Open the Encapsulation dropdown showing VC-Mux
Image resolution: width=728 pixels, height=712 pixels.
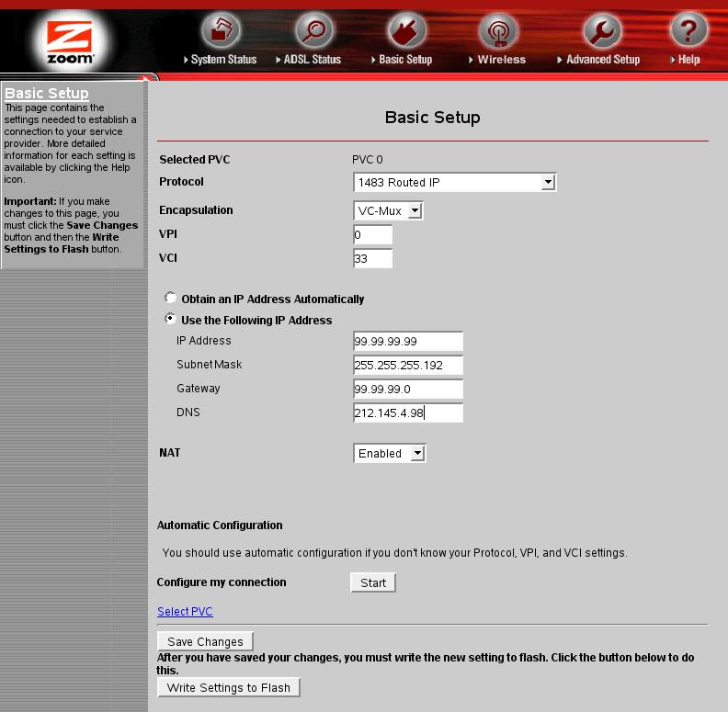388,210
